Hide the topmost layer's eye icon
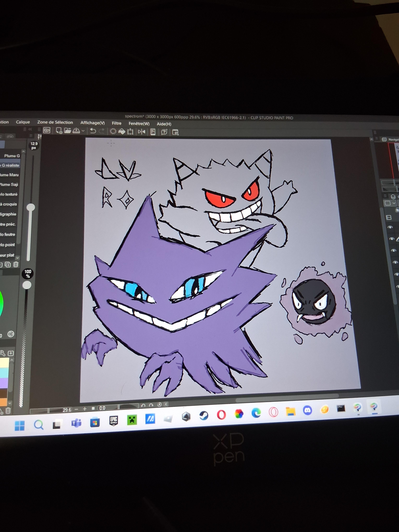This screenshot has height=532, width=399. pyautogui.click(x=390, y=227)
